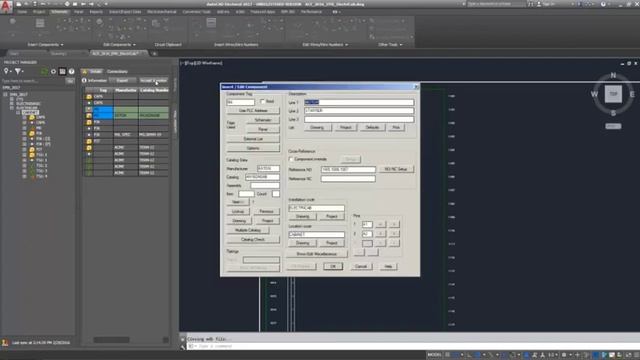Click the Help button in the dialog
The height and width of the screenshot is (360, 640).
pos(388,266)
